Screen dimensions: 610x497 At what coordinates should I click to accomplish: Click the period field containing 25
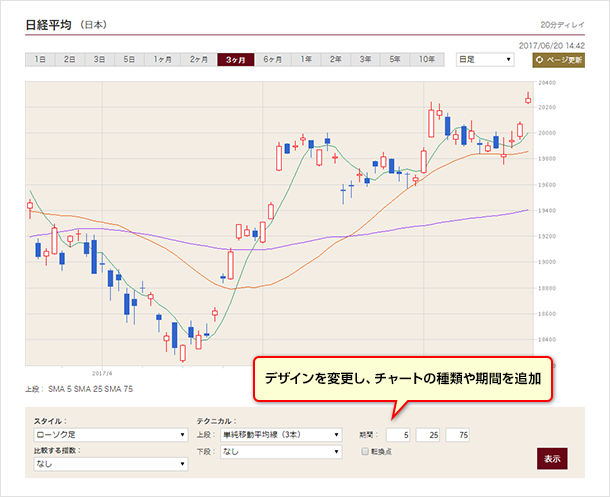430,435
